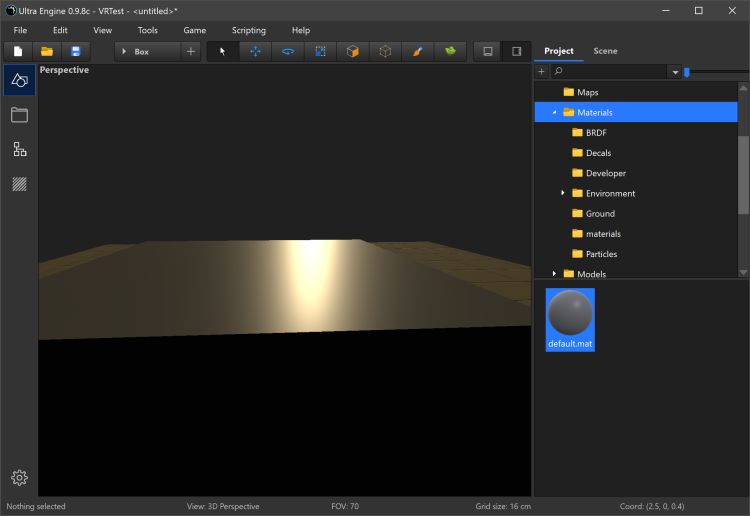Open the folder sidebar icon
The width and height of the screenshot is (750, 516).
point(19,115)
